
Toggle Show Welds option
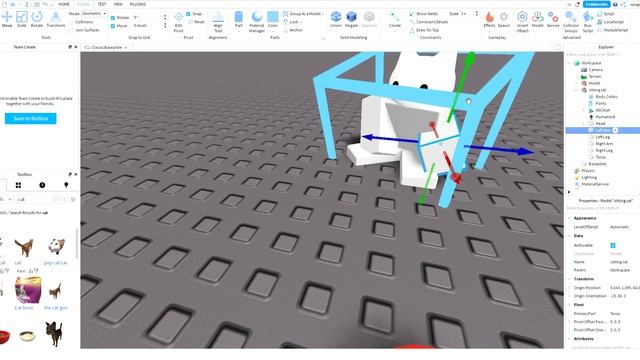click(x=424, y=14)
